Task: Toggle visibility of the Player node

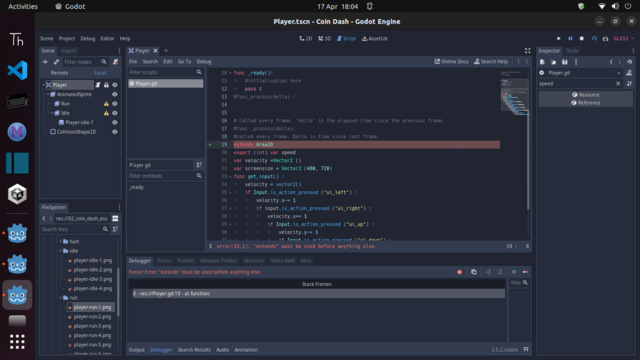Action: pos(115,85)
